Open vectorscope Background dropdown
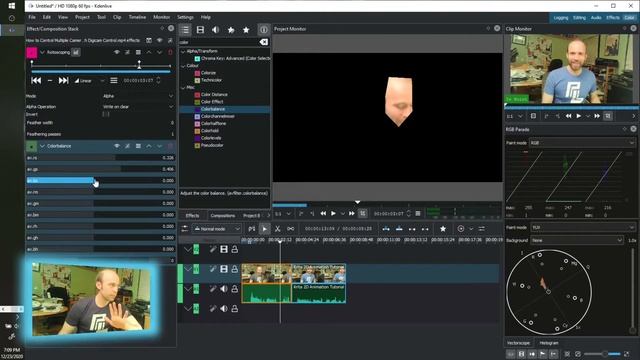The width and height of the screenshot is (640, 360). coord(577,240)
